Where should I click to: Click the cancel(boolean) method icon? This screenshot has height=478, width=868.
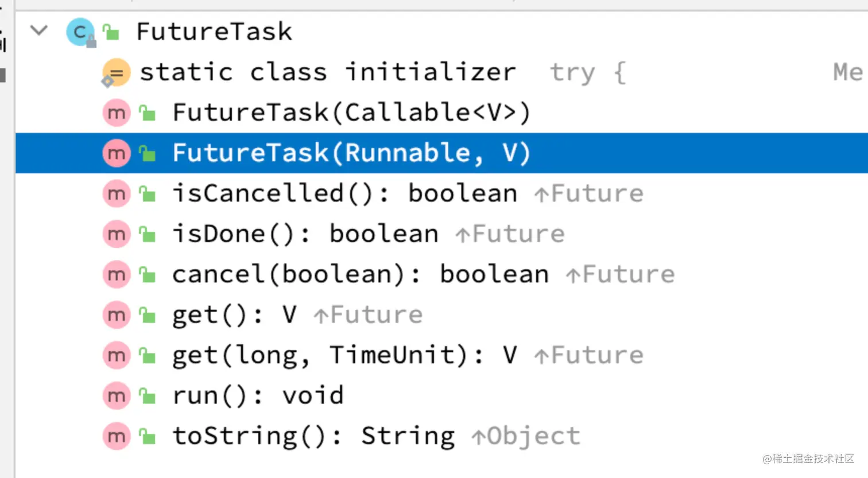pos(117,275)
